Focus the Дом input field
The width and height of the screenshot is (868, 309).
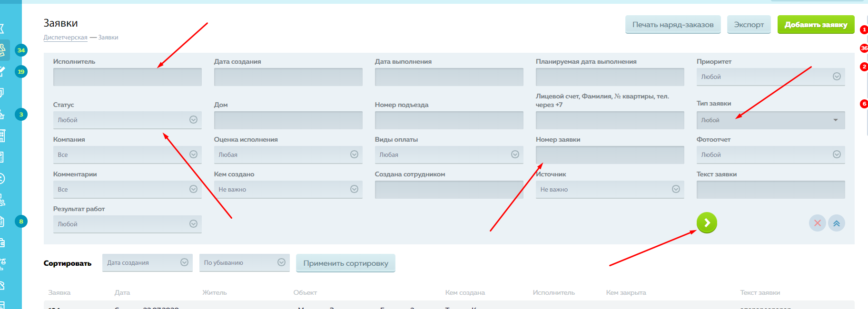(x=288, y=120)
